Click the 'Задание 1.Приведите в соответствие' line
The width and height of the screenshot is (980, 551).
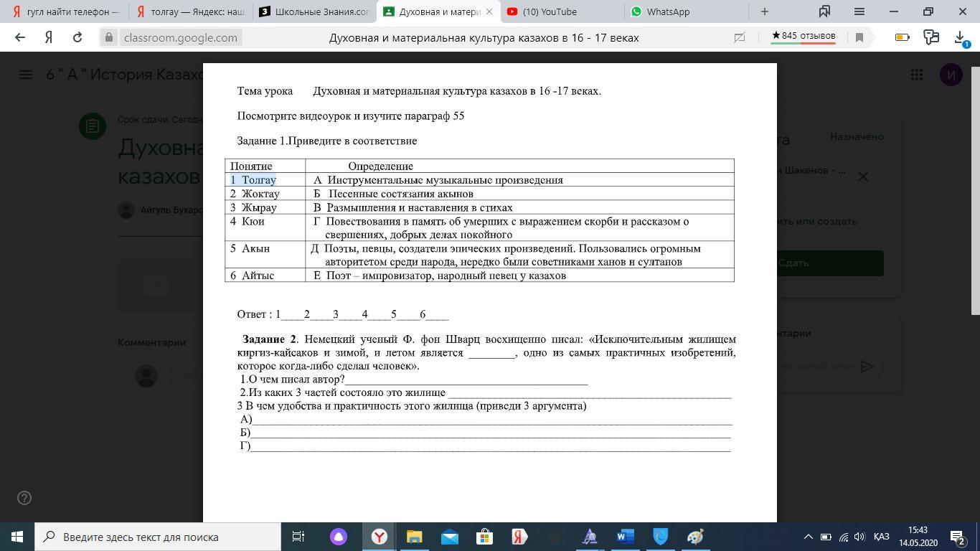[327, 141]
